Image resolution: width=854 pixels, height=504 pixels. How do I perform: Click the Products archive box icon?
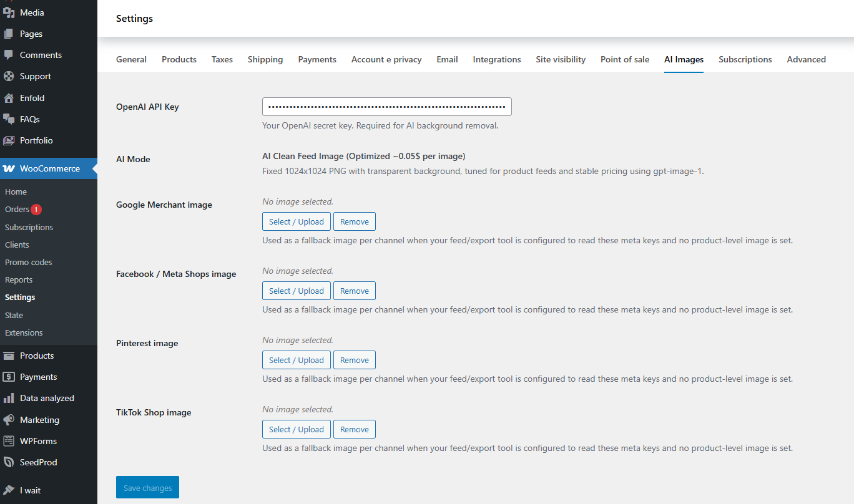click(9, 356)
